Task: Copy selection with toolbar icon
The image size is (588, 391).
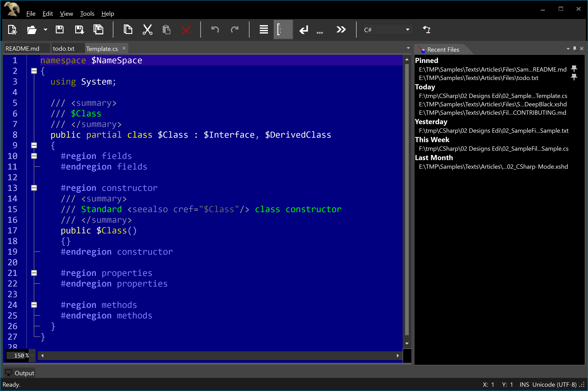Action: (128, 30)
